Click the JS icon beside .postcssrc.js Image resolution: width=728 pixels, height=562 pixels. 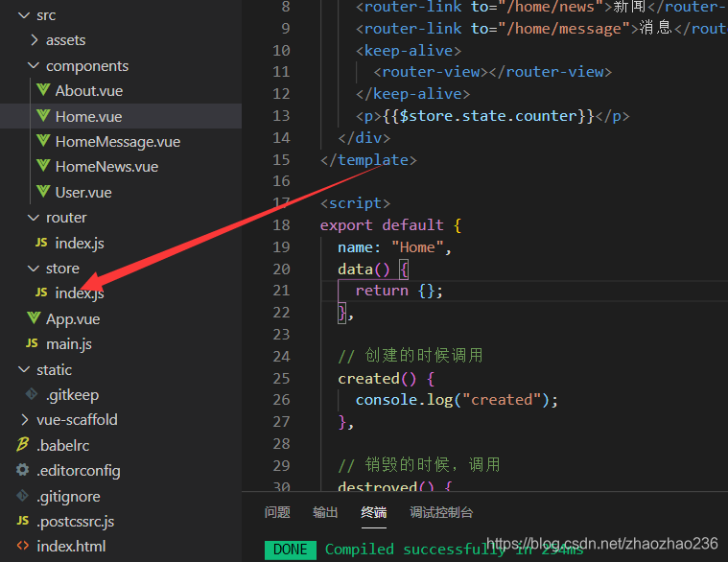pyautogui.click(x=23, y=521)
